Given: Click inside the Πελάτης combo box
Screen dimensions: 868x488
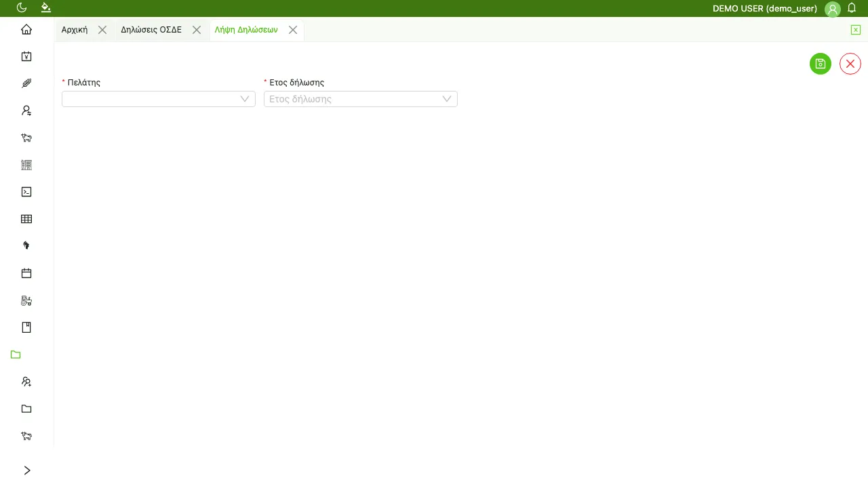Looking at the screenshot, I should pyautogui.click(x=159, y=99).
